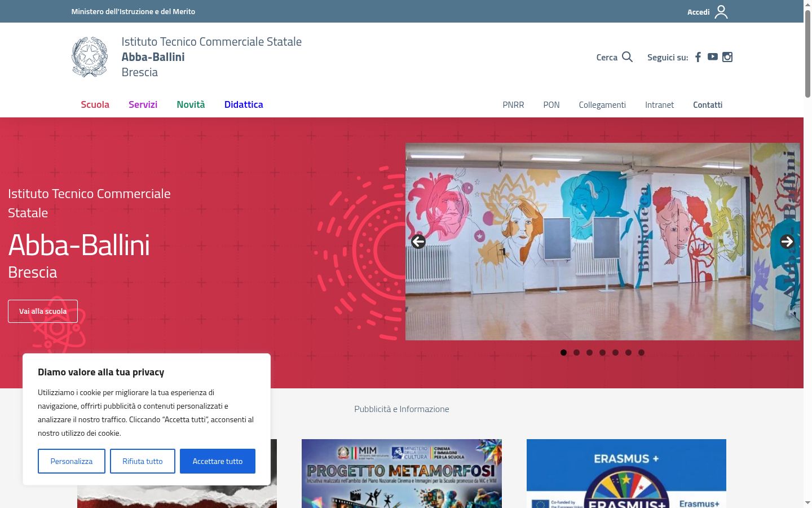Open the school's Instagram icon
This screenshot has width=812, height=508.
(x=727, y=57)
